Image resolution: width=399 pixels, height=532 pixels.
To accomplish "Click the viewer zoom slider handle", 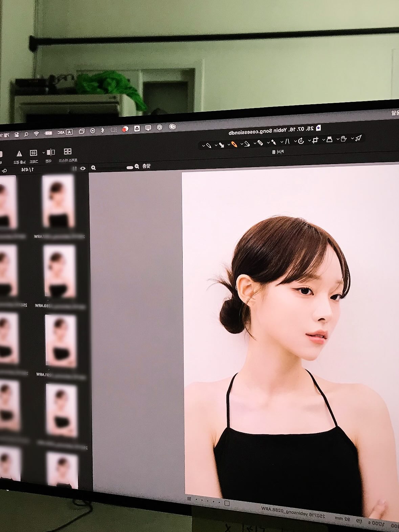I will click(x=130, y=168).
